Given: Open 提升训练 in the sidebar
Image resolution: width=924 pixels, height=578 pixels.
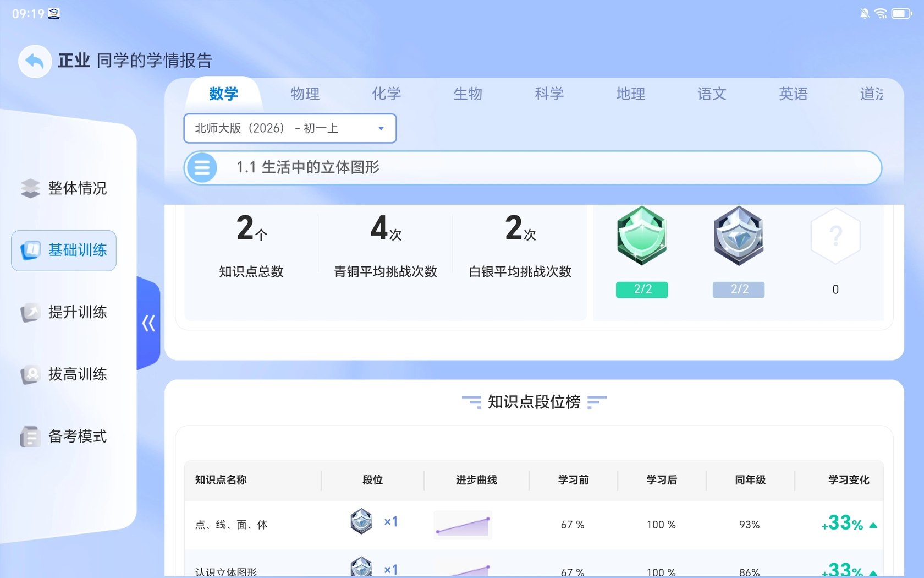Looking at the screenshot, I should [x=64, y=313].
